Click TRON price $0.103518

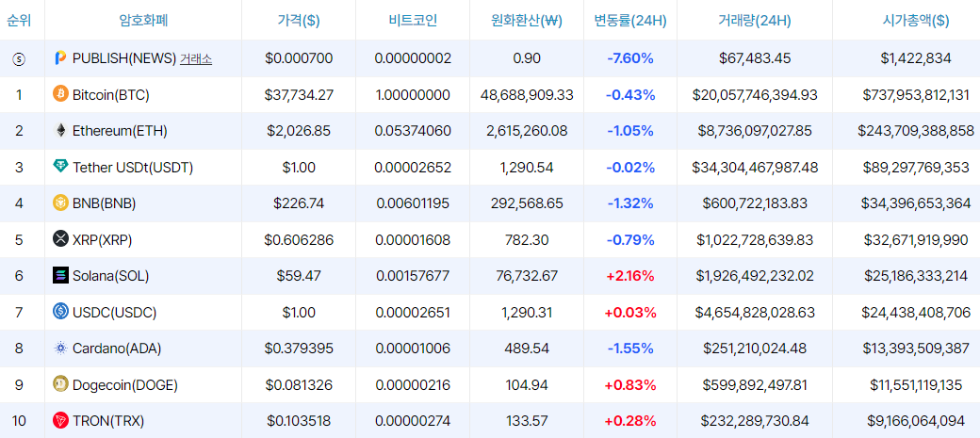[299, 421]
